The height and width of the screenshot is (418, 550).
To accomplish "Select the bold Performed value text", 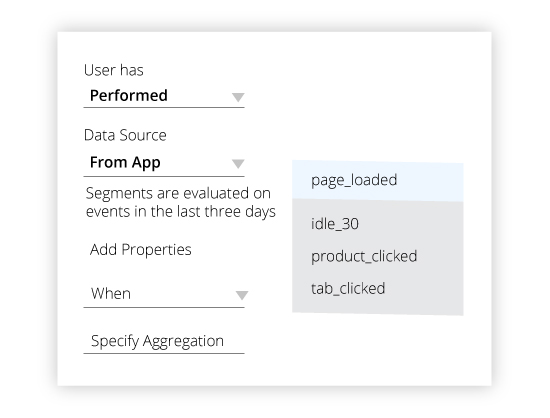I will pyautogui.click(x=129, y=95).
